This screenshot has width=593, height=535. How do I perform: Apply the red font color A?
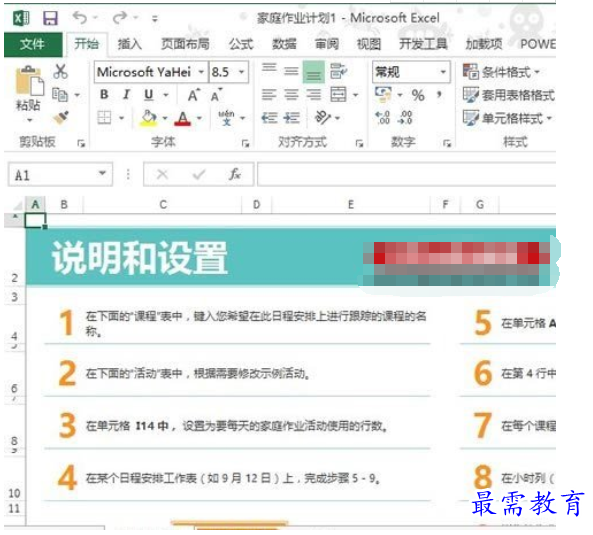183,118
